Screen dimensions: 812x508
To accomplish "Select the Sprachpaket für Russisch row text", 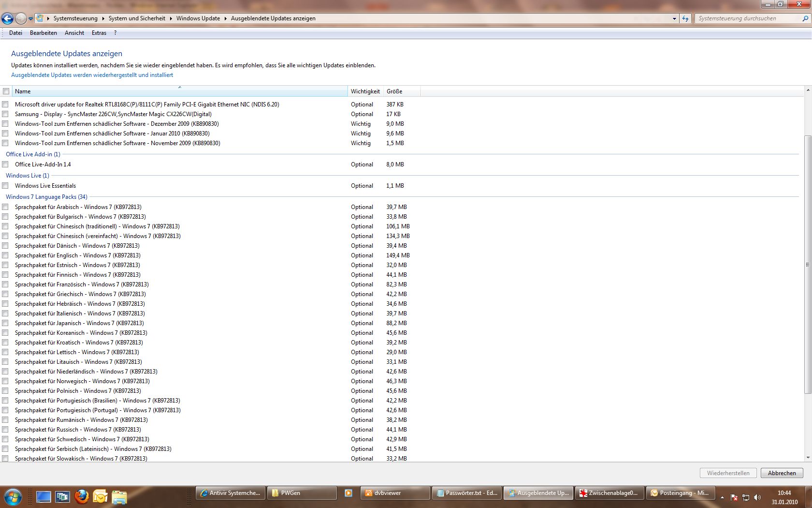I will pyautogui.click(x=78, y=430).
